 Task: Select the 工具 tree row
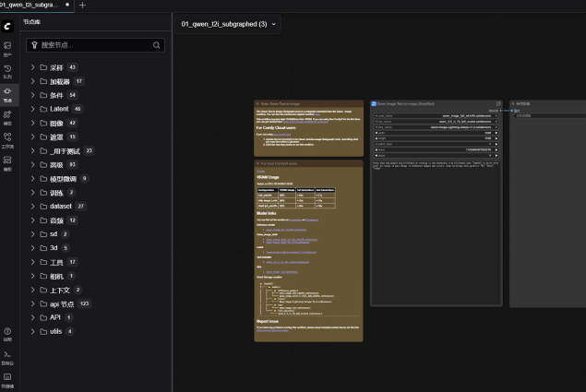[x=95, y=262]
